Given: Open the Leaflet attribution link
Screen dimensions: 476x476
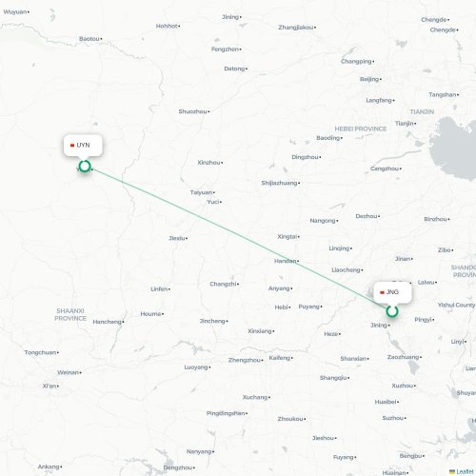Looking at the screenshot, I should [462, 472].
